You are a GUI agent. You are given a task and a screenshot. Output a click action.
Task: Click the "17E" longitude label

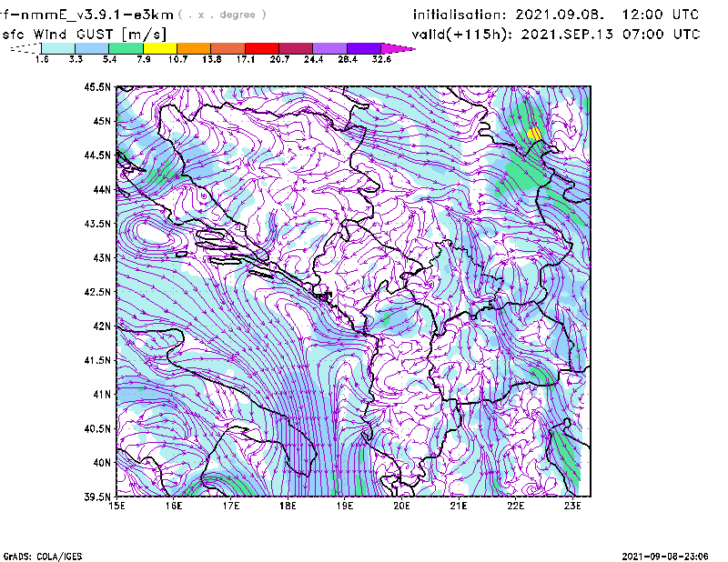click(x=231, y=506)
